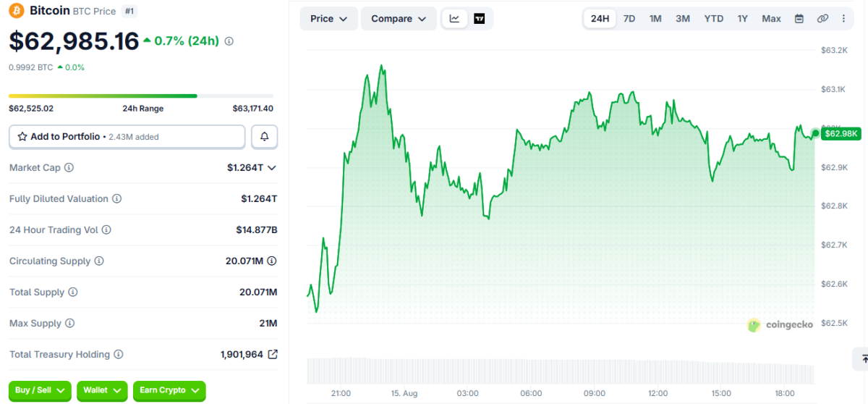
Task: Open info icon beside 20.071M circulating value
Action: 272,261
